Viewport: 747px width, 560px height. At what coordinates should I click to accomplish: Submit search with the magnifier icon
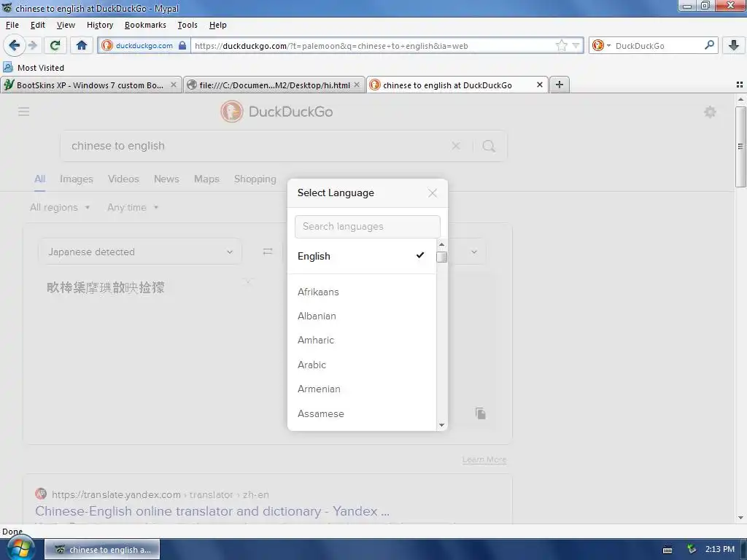489,146
